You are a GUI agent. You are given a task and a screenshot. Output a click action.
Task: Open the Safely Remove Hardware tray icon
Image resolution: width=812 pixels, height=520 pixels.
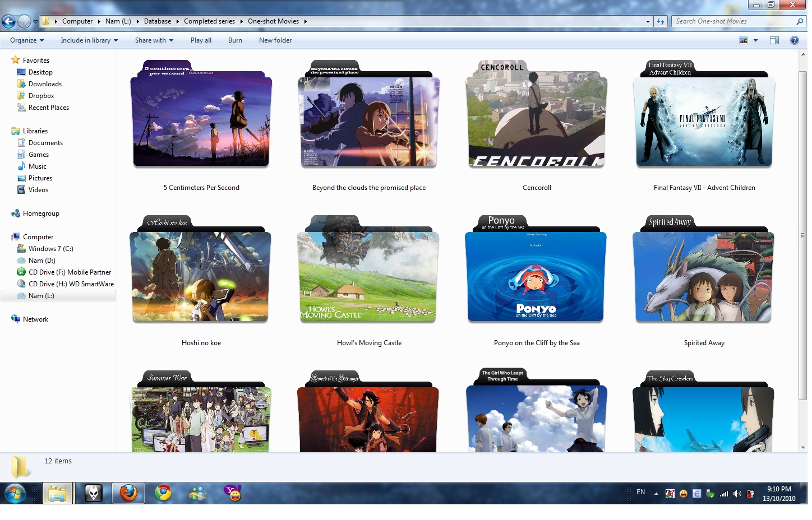[710, 493]
